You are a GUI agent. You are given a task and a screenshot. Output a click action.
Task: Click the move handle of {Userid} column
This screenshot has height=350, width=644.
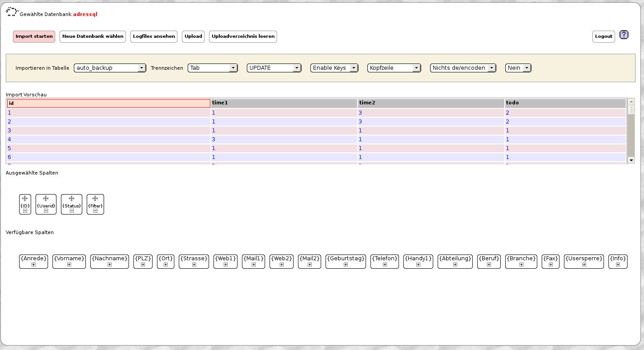click(x=46, y=199)
